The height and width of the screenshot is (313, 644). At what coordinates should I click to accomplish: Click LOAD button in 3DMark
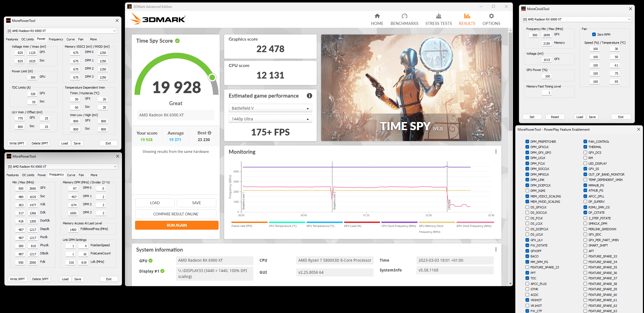point(155,203)
